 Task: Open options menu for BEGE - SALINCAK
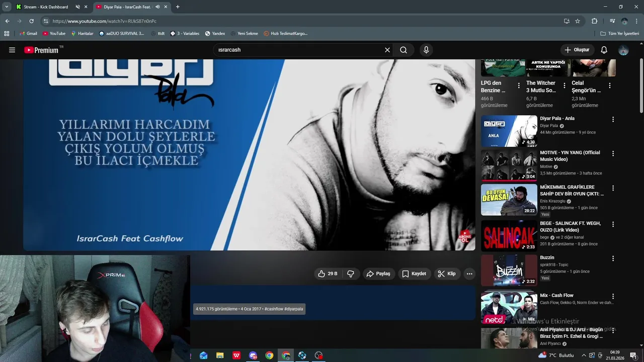tap(613, 224)
